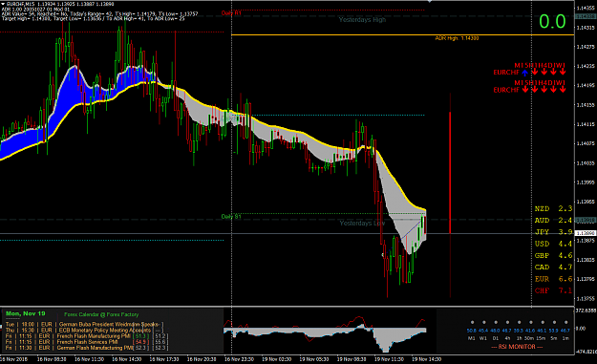Click the Yesterdays High label

pyautogui.click(x=362, y=19)
